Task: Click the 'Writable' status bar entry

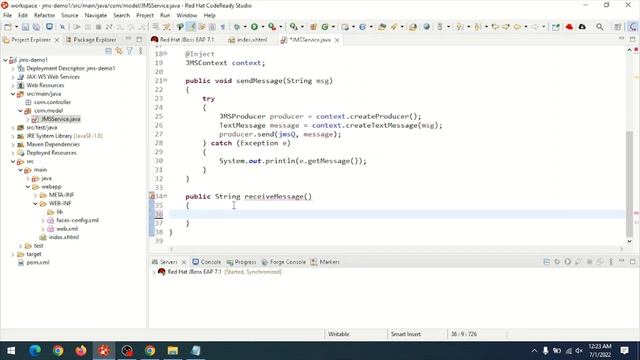Action: click(x=338, y=334)
